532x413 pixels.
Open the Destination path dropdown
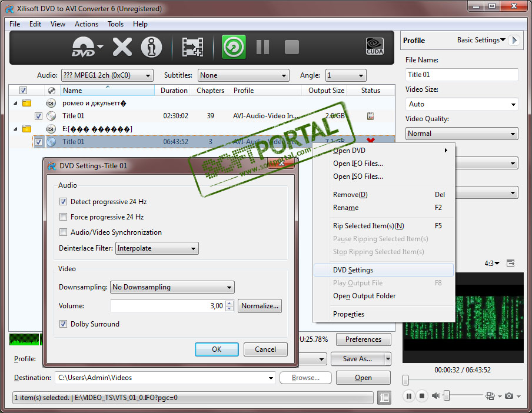pos(271,378)
